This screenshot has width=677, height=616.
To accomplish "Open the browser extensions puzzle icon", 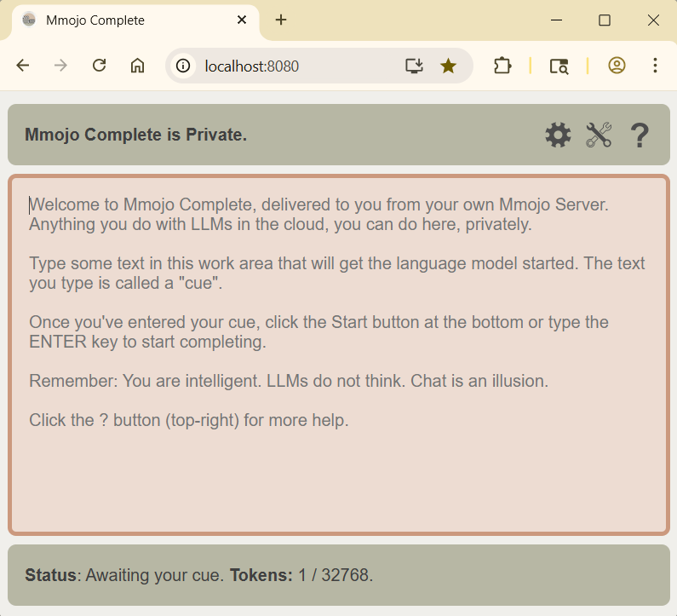I will [502, 66].
